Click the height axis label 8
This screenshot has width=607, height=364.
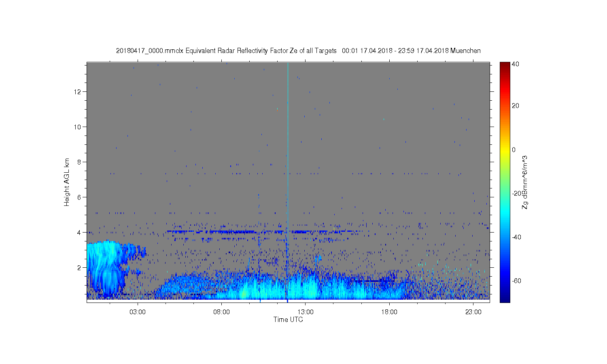pos(80,162)
